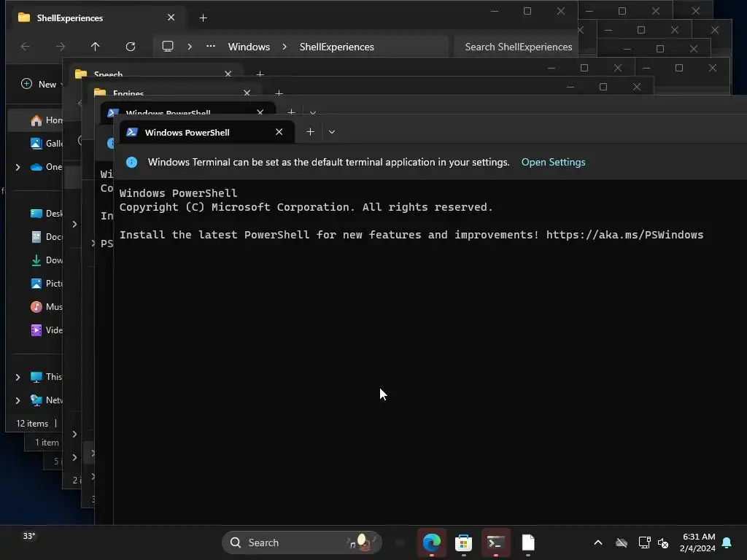The width and height of the screenshot is (747, 560).
Task: Open Documents in quick access list
Action: [47, 237]
